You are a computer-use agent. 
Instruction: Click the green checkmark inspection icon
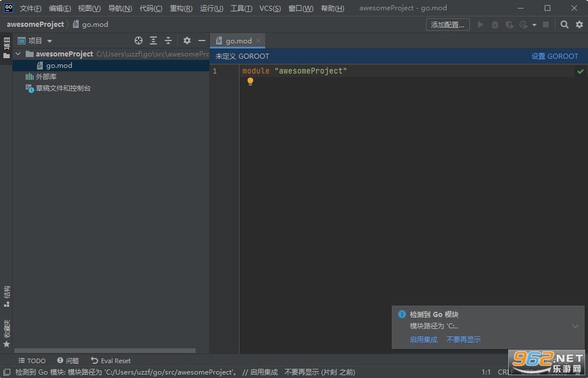tap(581, 71)
